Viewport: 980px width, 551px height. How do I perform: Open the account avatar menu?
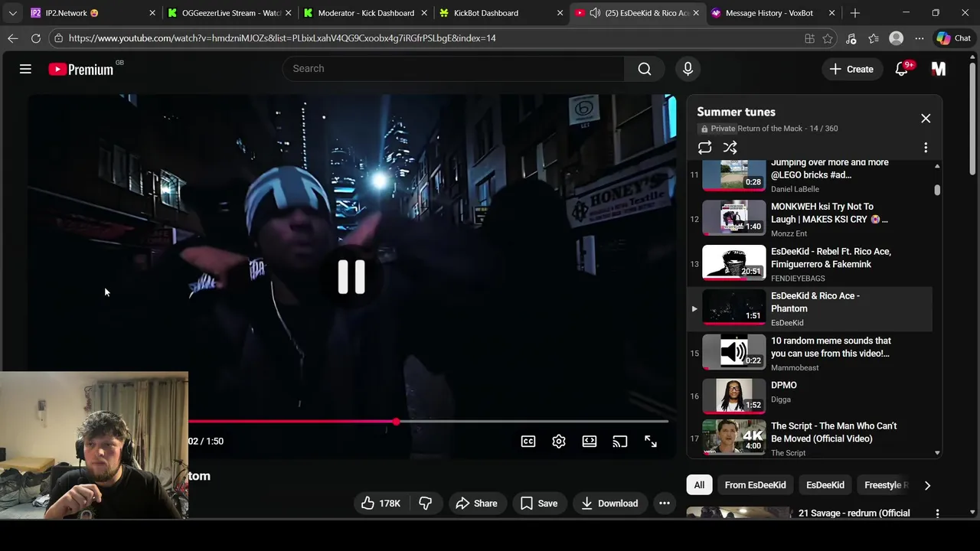click(939, 69)
